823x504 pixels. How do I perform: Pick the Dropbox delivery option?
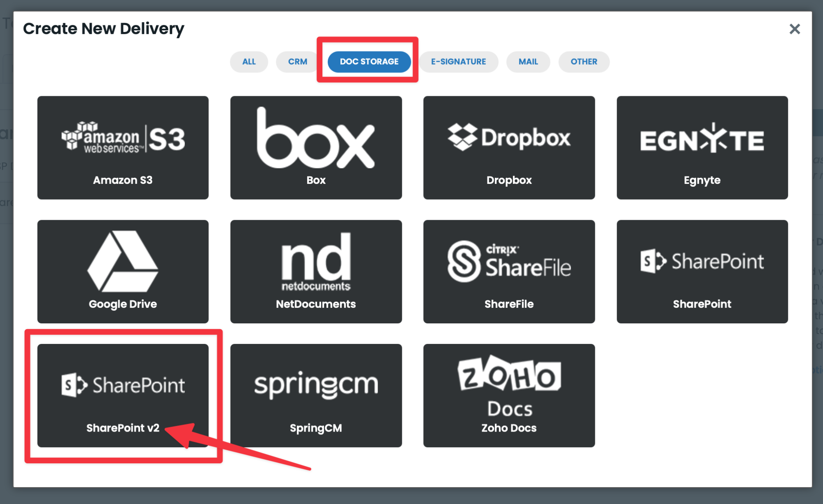click(x=509, y=147)
